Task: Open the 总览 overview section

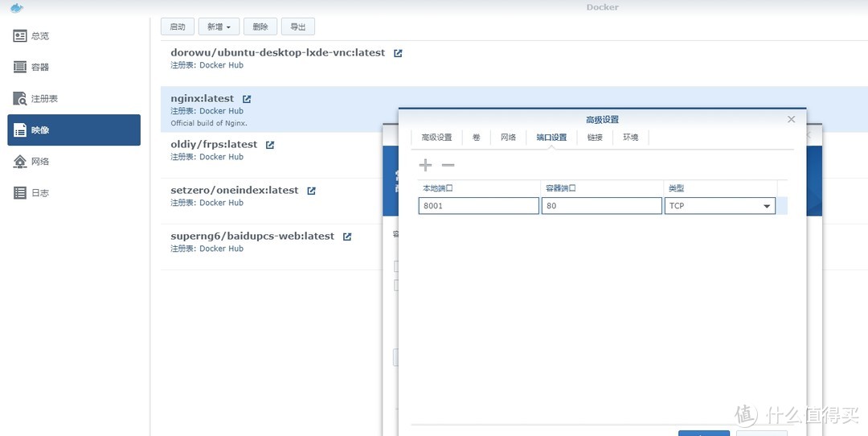Action: 74,36
